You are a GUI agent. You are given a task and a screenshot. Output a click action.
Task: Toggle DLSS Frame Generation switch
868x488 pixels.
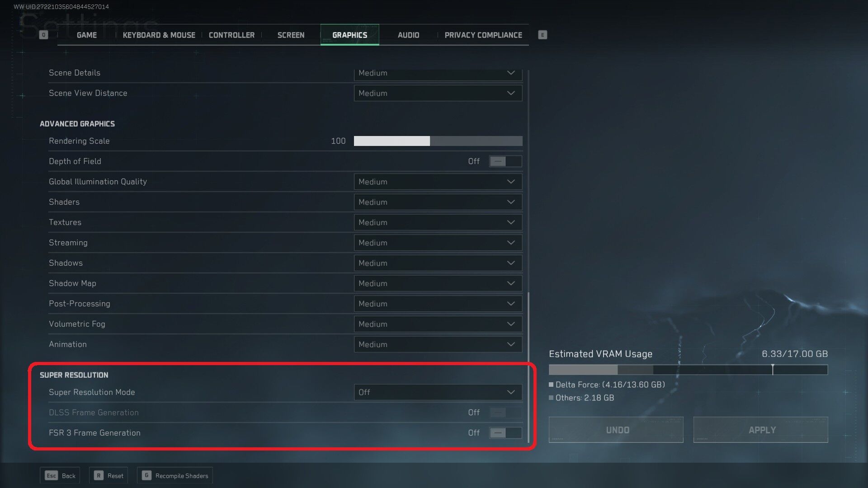(x=505, y=413)
